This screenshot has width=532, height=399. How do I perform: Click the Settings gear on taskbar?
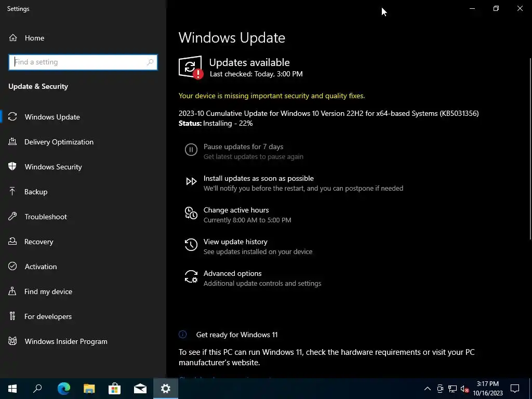[x=166, y=389]
